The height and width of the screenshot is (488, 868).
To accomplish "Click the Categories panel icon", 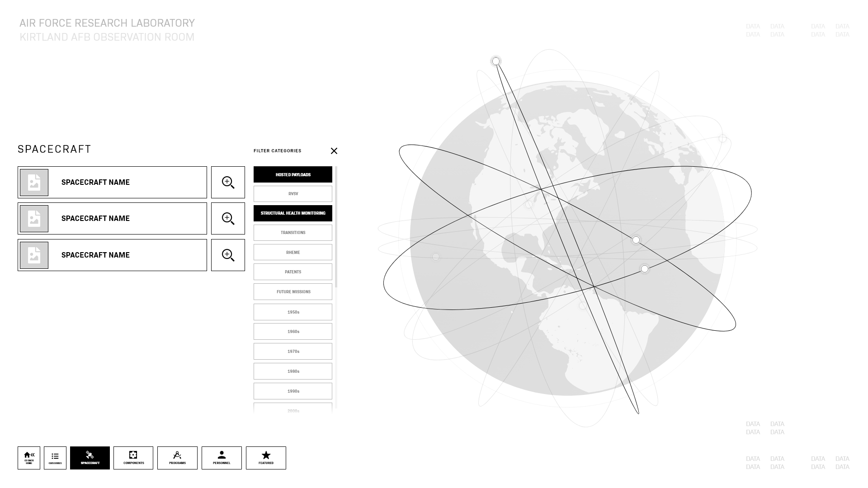I will coord(55,458).
